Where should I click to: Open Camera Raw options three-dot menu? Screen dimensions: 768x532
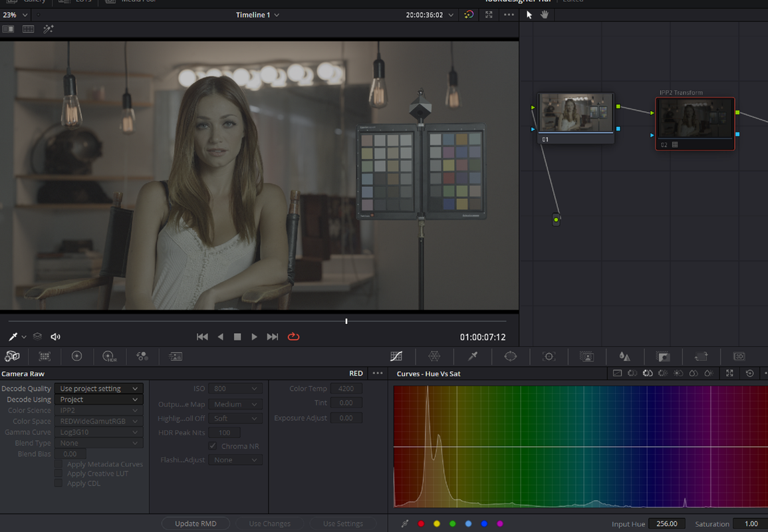pyautogui.click(x=378, y=373)
